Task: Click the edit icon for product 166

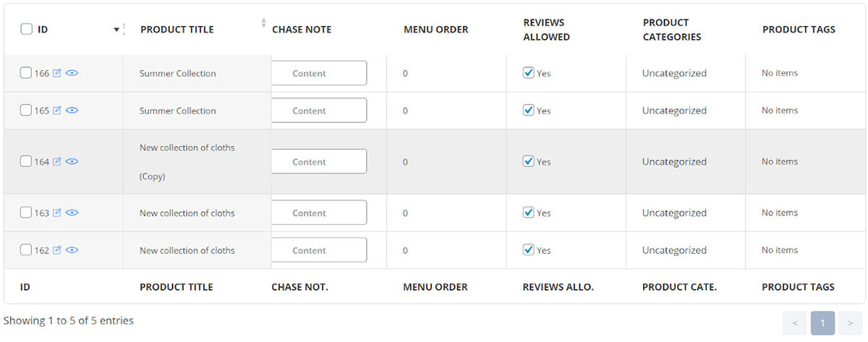Action: coord(57,73)
